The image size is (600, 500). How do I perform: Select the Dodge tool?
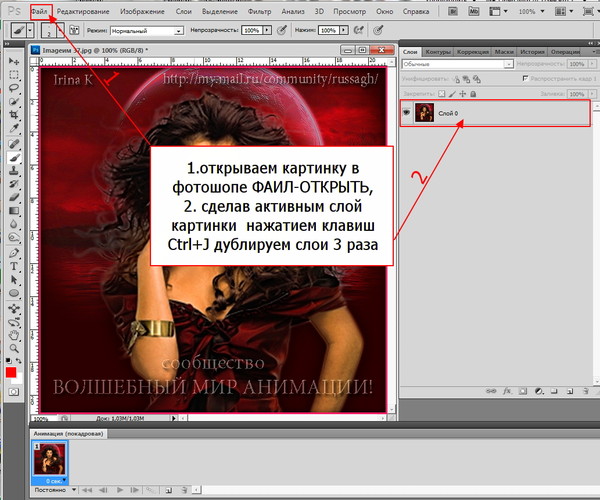click(x=14, y=238)
